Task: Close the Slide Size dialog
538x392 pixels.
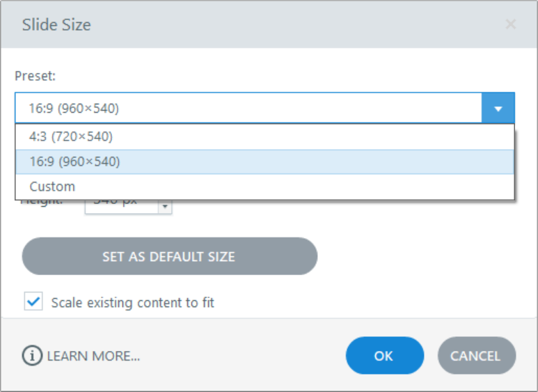Action: coord(510,25)
